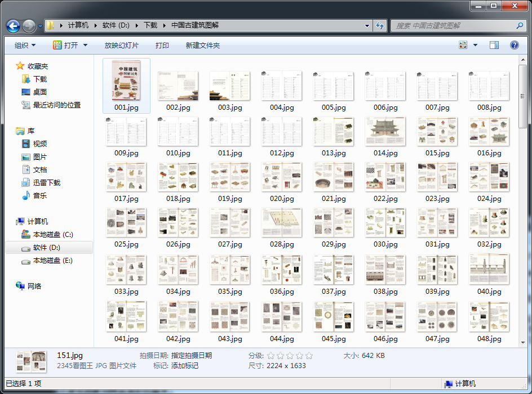Click 新建文件夹 new folder button

click(202, 45)
